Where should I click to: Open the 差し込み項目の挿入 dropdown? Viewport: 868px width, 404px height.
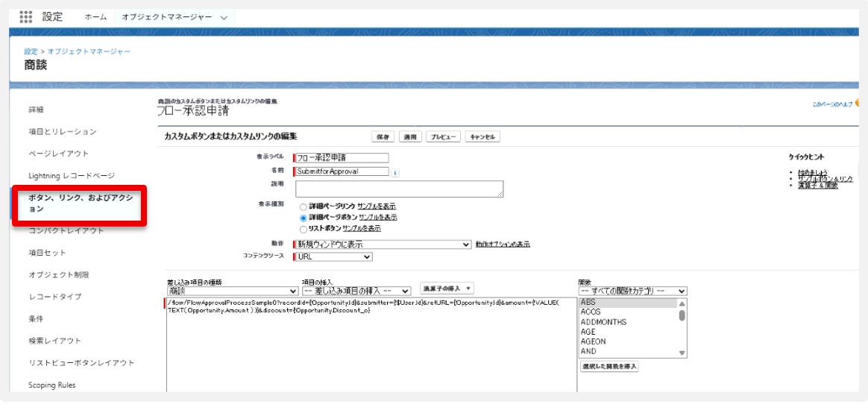[x=356, y=291]
